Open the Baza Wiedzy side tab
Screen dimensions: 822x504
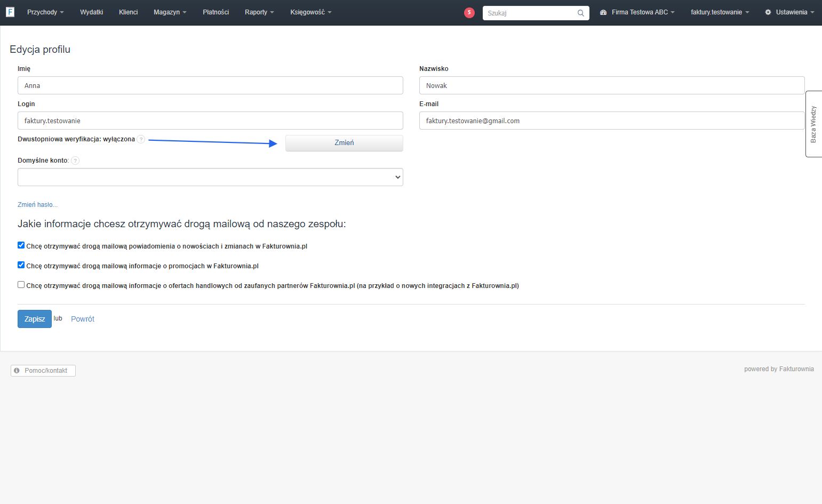[813, 124]
